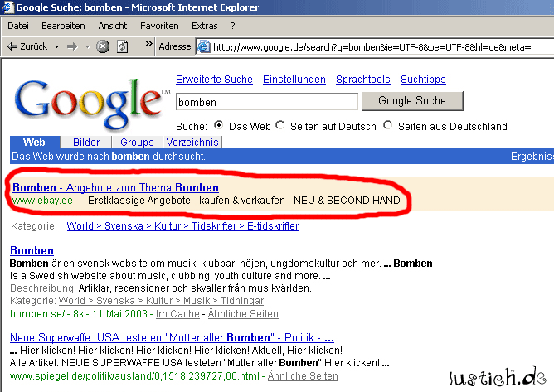This screenshot has height=392, width=554.
Task: Open the back history dropdown arrow
Action: coord(56,46)
